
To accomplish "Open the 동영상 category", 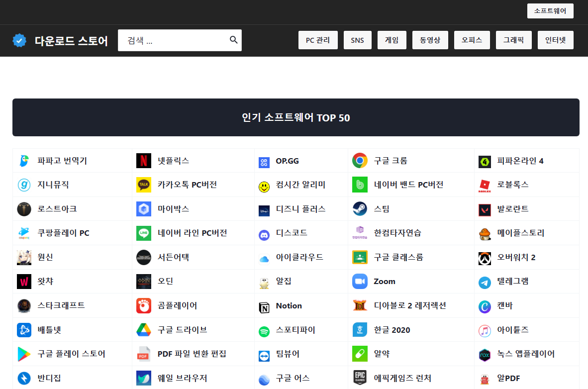I will (430, 40).
